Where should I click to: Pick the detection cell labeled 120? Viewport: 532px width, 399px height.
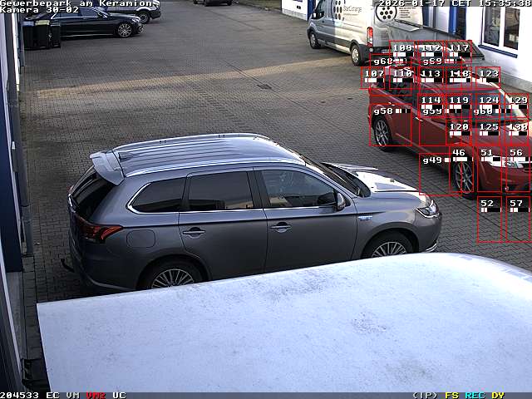click(x=460, y=131)
